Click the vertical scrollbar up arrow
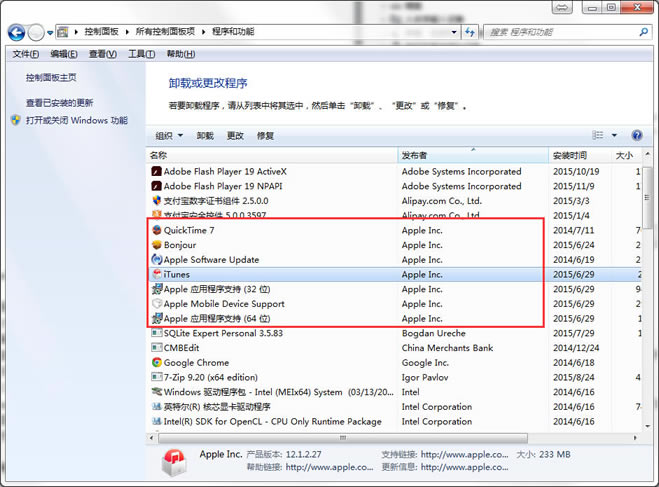Screen dimensions: 659x487 (647, 154)
